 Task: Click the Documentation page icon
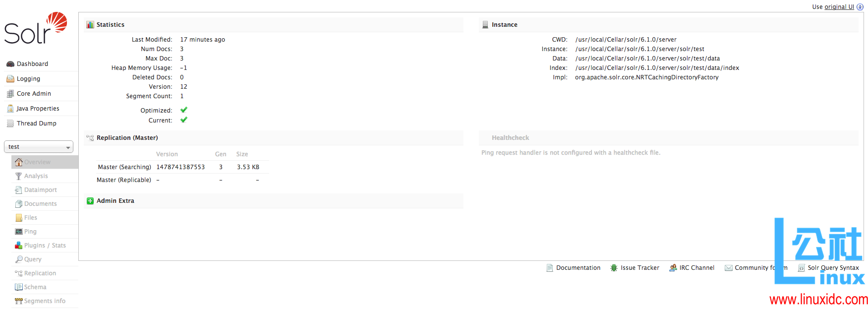coord(550,268)
